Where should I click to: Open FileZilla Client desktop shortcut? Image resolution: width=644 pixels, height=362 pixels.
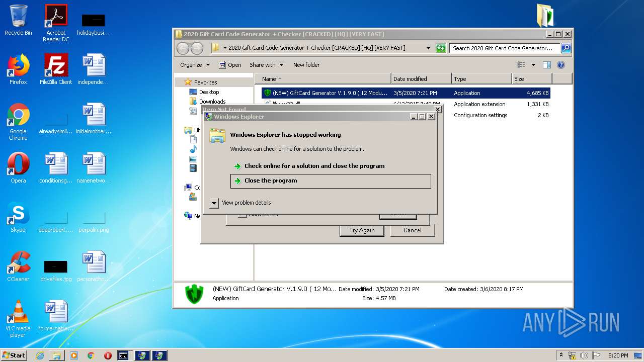56,69
